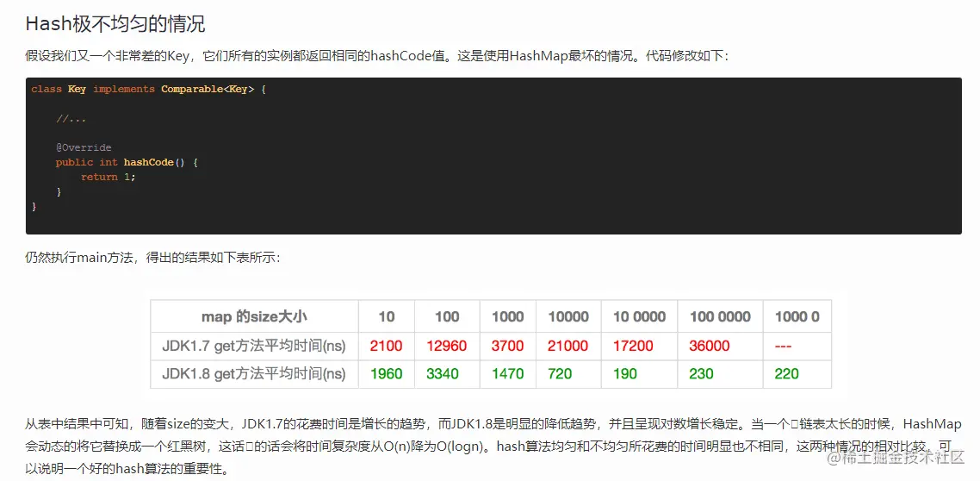
Task: Click the '1000' column header cell
Action: 507,316
